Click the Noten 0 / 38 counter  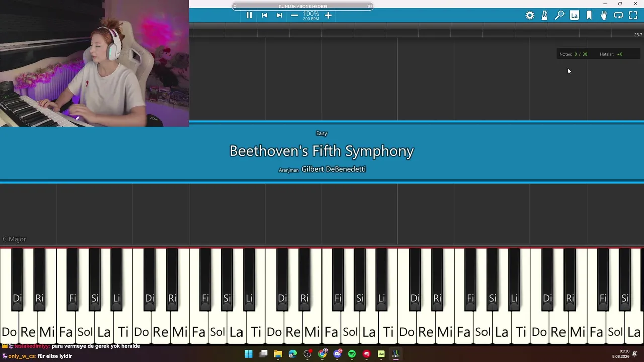point(574,54)
